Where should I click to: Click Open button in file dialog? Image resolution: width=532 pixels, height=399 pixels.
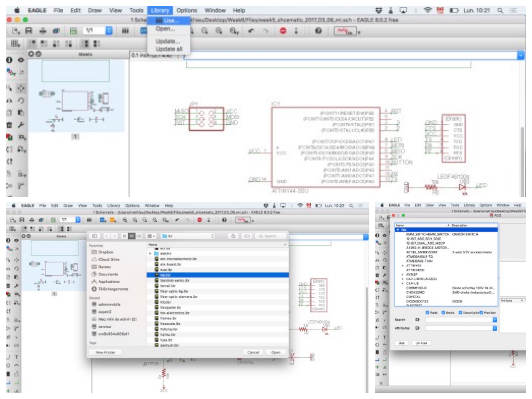(276, 352)
